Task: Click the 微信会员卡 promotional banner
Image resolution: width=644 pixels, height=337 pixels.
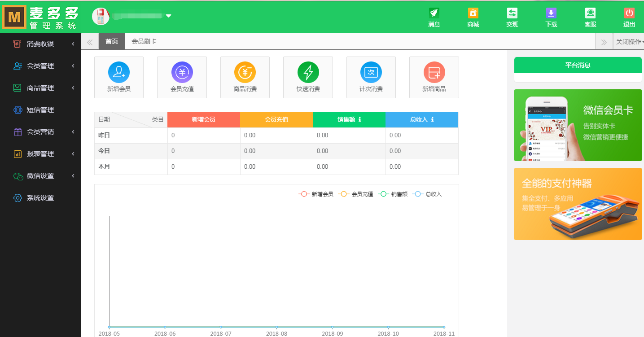Action: (578, 125)
